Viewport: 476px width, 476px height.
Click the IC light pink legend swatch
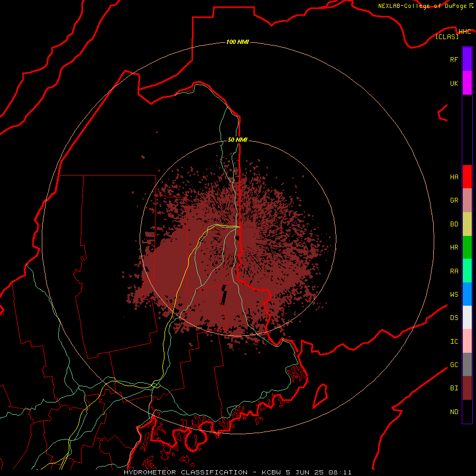click(x=467, y=341)
